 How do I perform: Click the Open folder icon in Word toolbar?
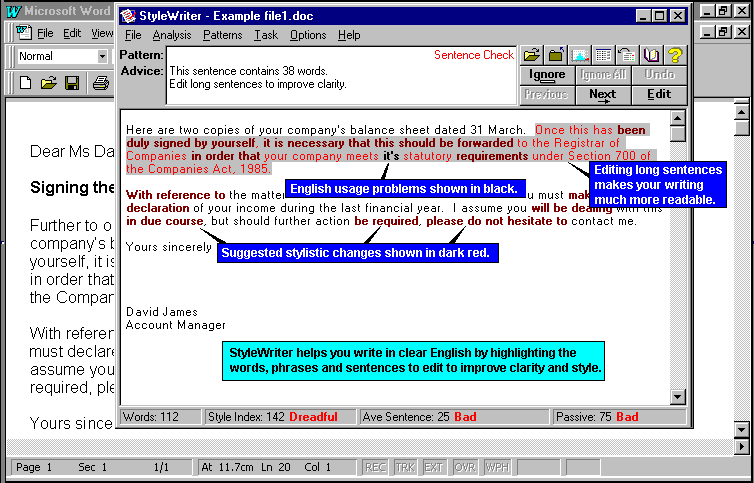[x=49, y=83]
